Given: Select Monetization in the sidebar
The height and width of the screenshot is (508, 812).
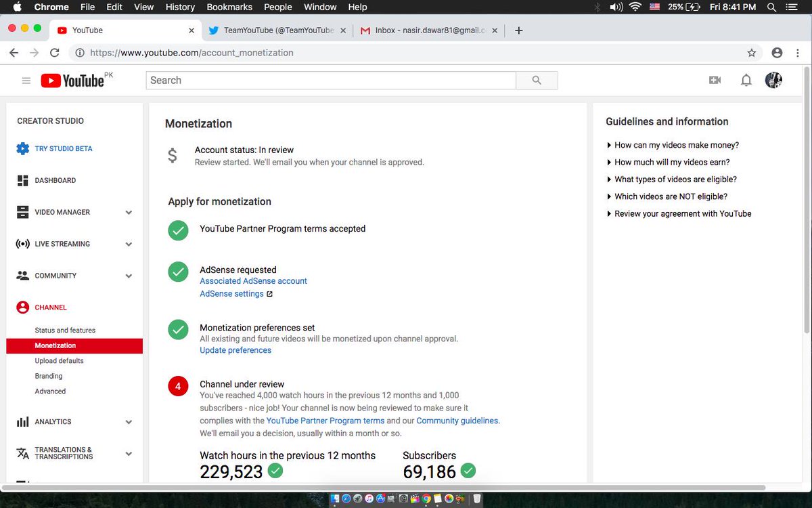Looking at the screenshot, I should pyautogui.click(x=74, y=345).
